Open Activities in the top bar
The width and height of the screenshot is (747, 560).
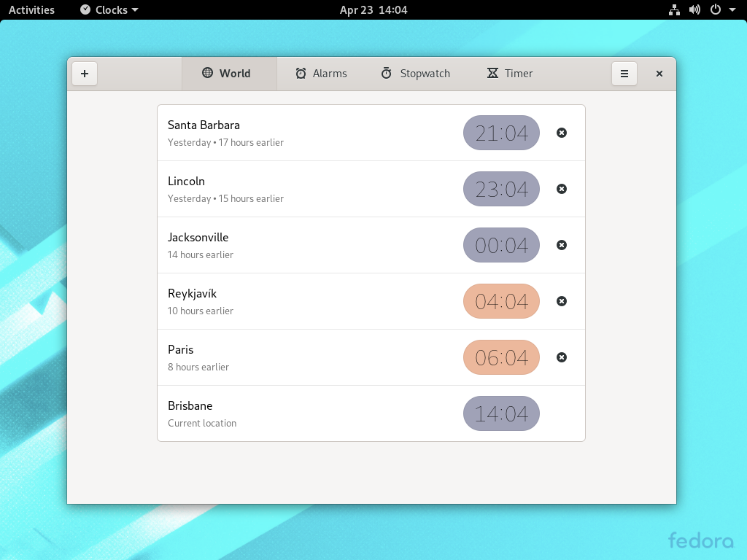pyautogui.click(x=31, y=9)
